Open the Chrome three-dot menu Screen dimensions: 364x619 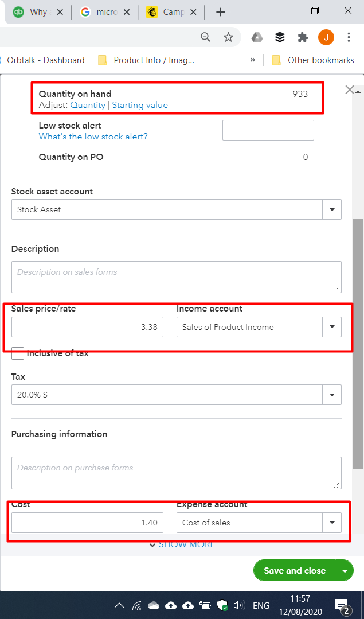point(349,37)
